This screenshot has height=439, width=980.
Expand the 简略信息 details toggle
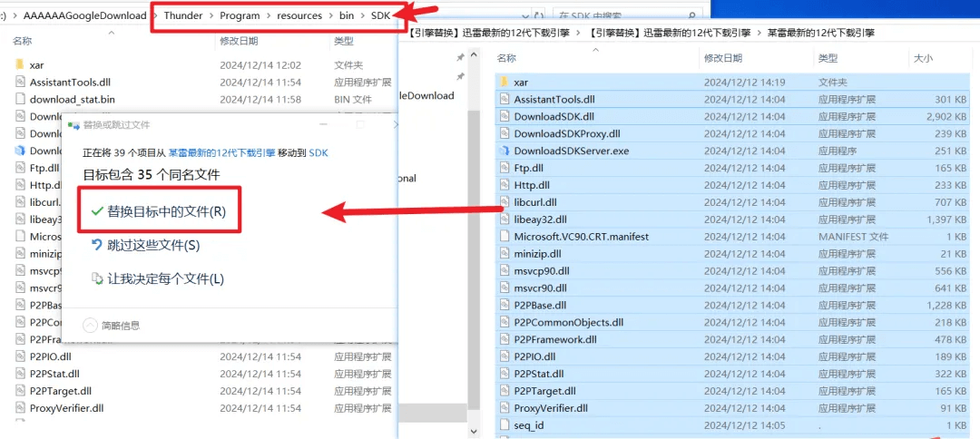[x=112, y=325]
